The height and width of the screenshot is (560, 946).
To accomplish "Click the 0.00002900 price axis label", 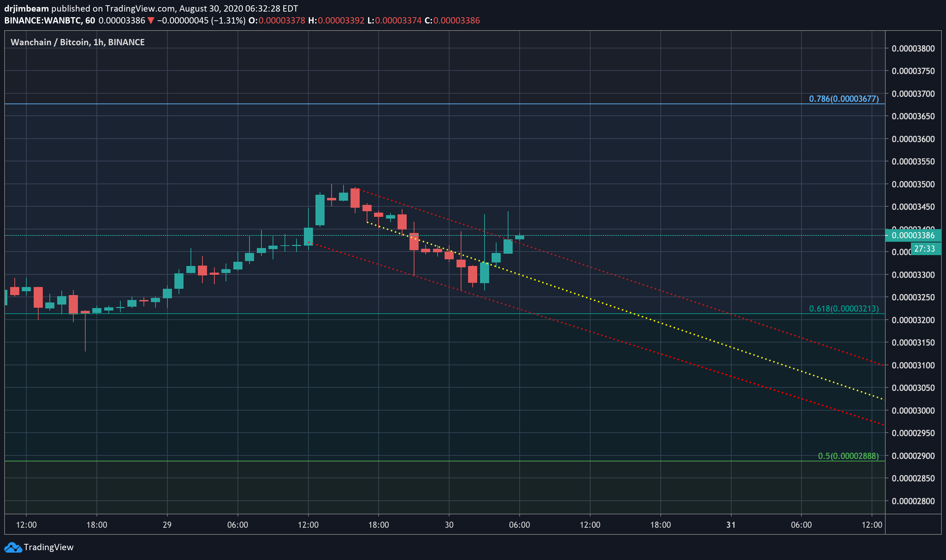I will (913, 456).
